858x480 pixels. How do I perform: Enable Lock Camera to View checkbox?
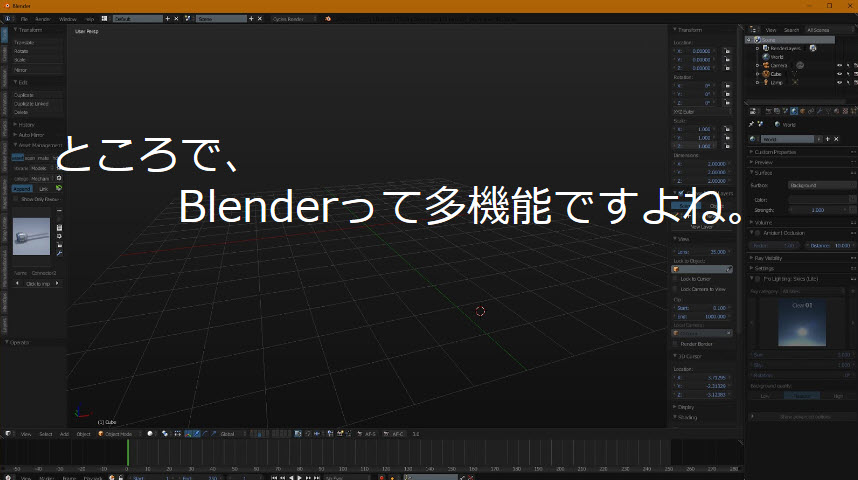pos(675,289)
